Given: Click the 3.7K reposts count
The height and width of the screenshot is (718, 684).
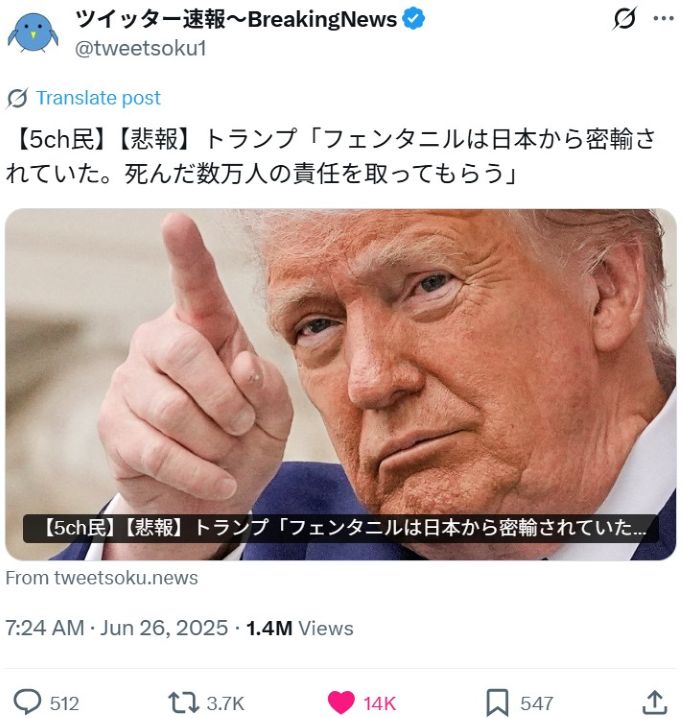Looking at the screenshot, I should [x=225, y=703].
